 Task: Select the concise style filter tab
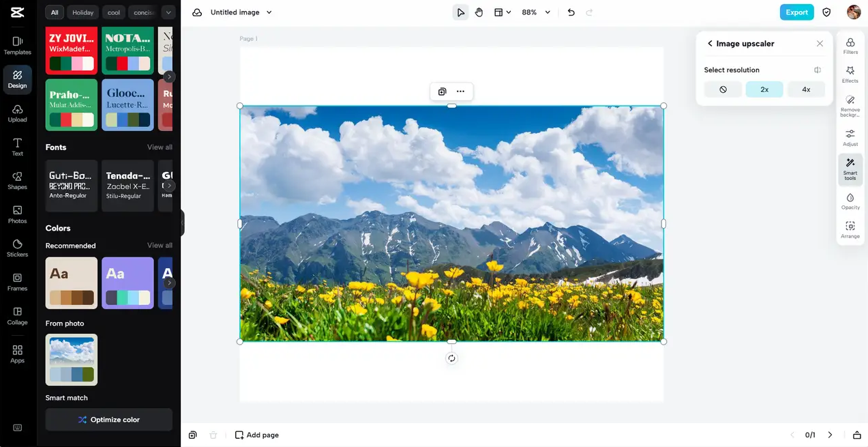click(144, 12)
